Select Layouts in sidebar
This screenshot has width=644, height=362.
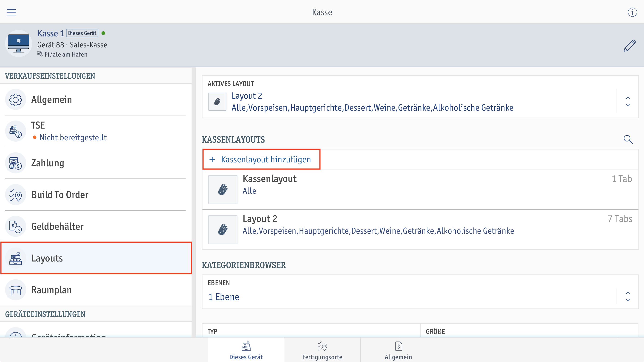pyautogui.click(x=96, y=258)
